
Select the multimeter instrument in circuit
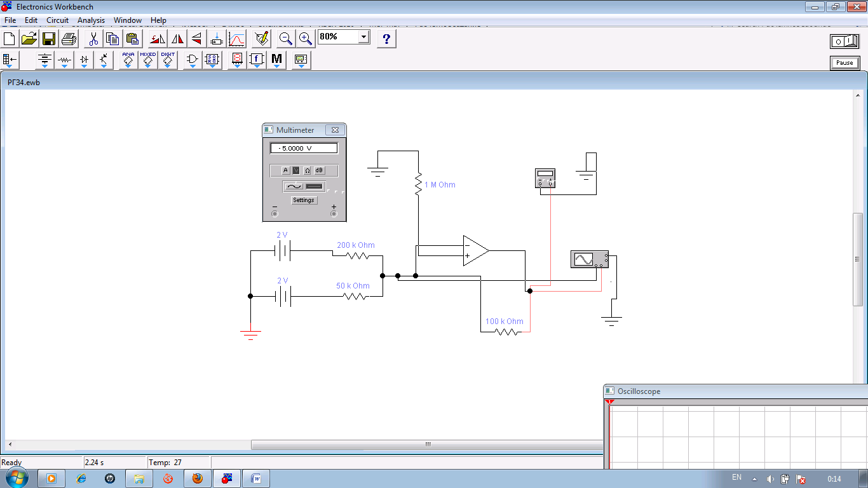click(545, 178)
